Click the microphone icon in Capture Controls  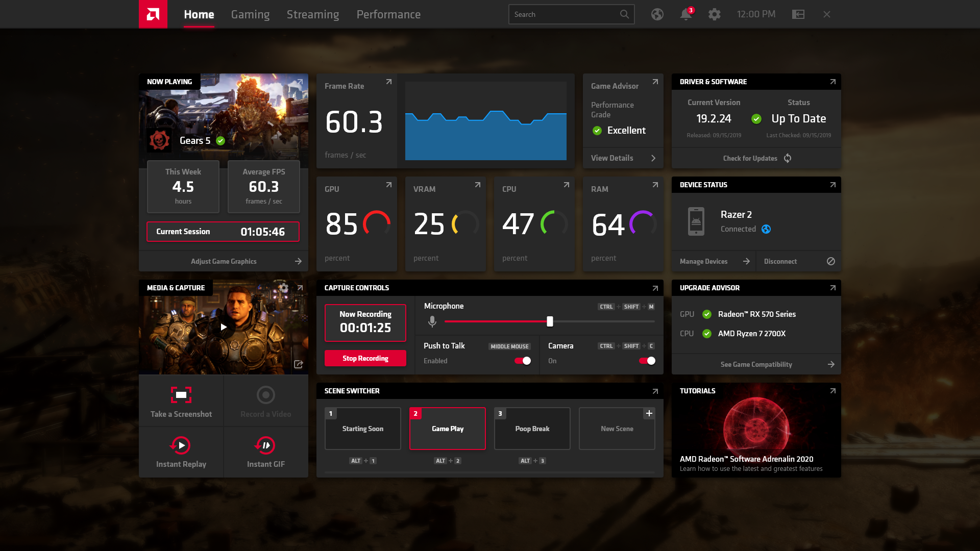tap(431, 321)
